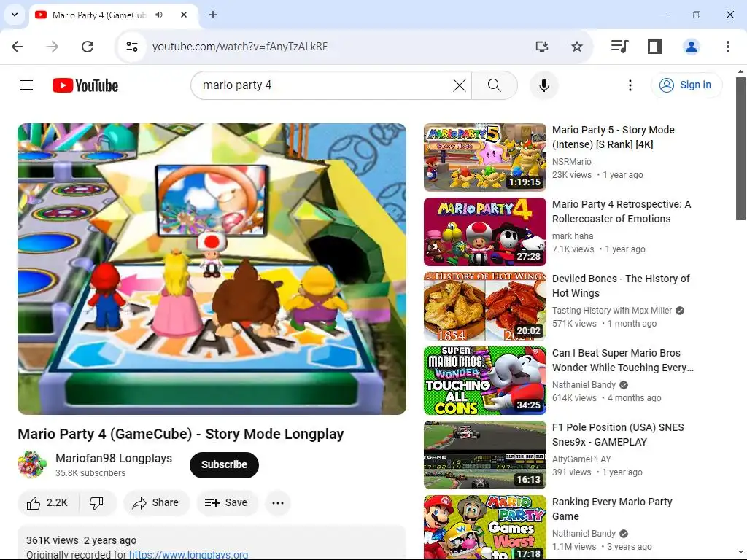Open a new browser tab

click(213, 15)
